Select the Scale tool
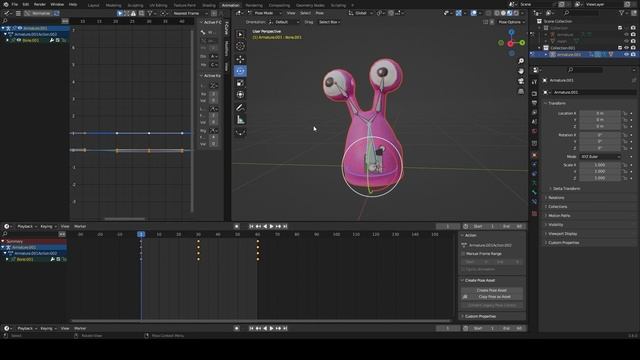Screen dimensions: 640x360 pos(240,83)
